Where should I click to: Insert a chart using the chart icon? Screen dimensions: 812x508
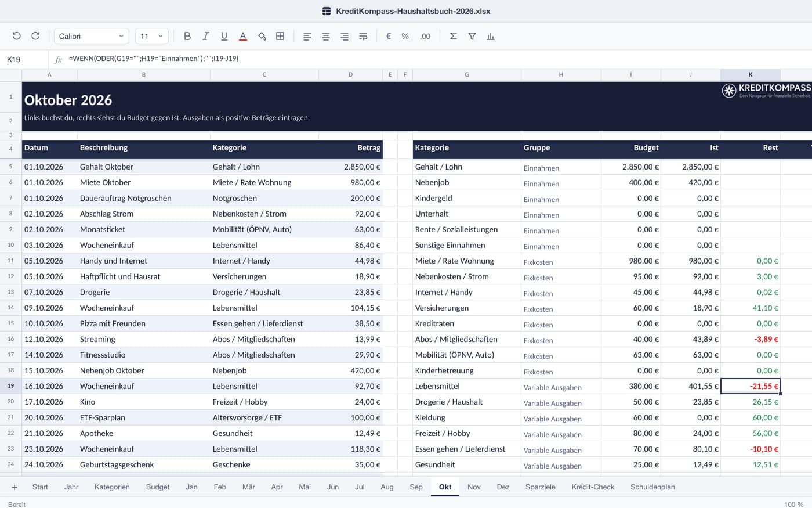click(491, 36)
